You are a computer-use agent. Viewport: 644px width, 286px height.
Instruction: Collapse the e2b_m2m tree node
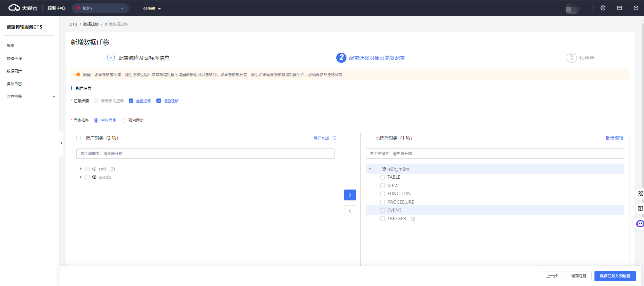coord(370,169)
